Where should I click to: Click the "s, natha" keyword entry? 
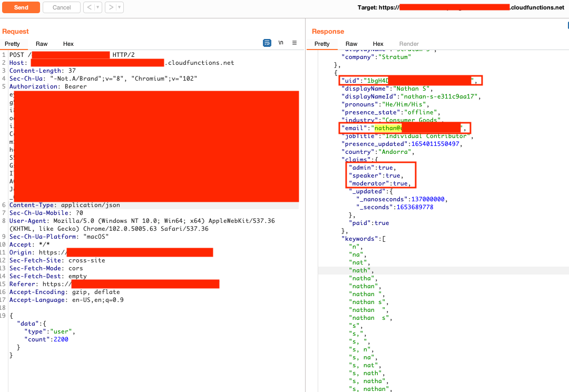[x=368, y=381]
